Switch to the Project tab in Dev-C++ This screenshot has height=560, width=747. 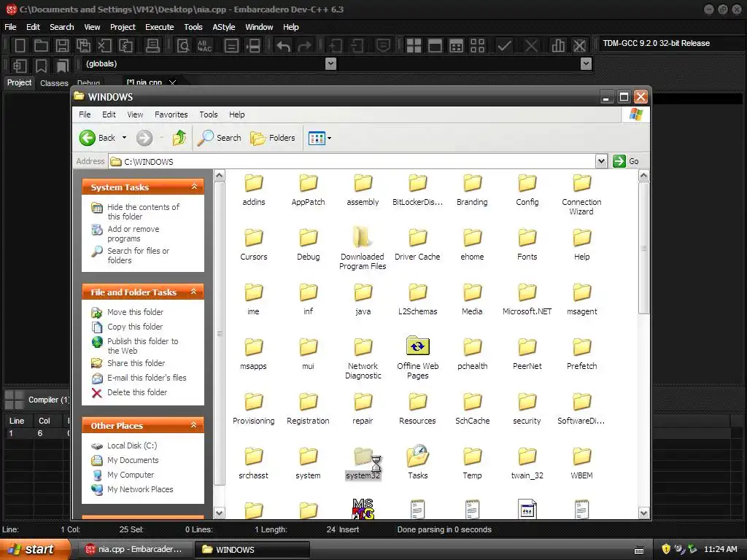pyautogui.click(x=19, y=82)
